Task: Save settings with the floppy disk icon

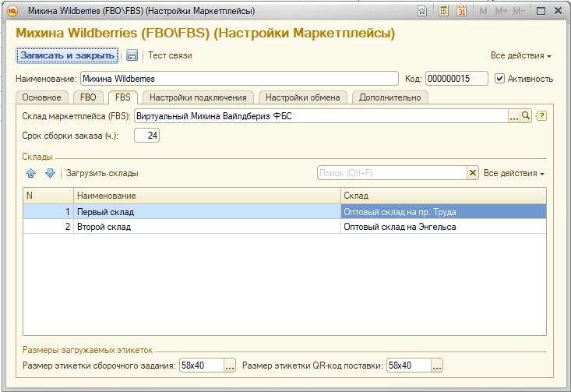Action: [132, 55]
